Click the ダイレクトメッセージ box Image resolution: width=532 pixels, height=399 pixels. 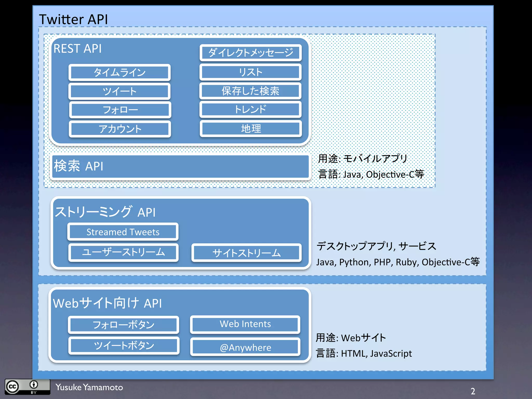click(x=251, y=53)
